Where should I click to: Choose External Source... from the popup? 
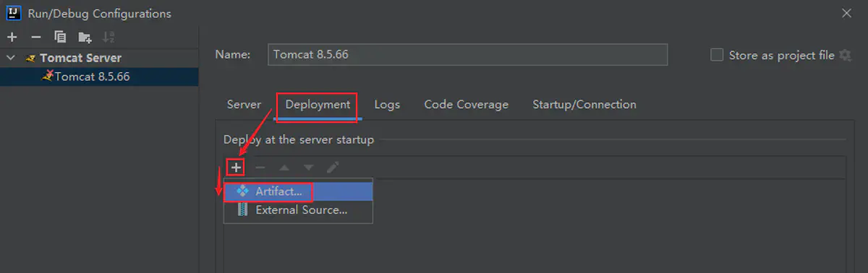point(298,210)
